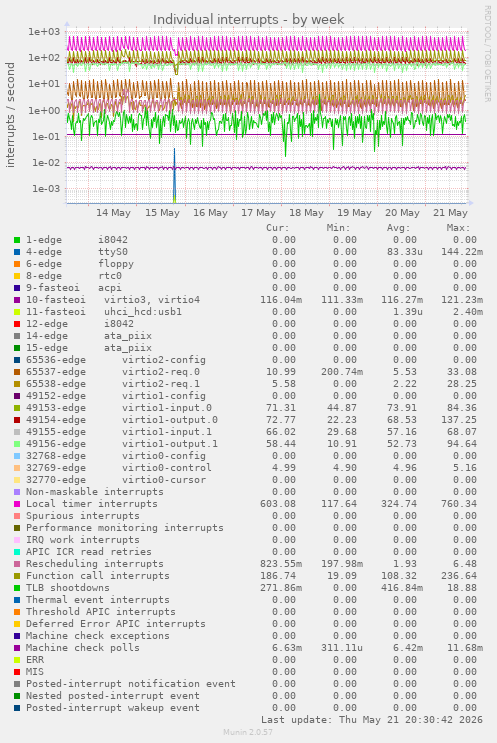
Task: Click the Munin 2.0.57 footer text
Action: (248, 732)
